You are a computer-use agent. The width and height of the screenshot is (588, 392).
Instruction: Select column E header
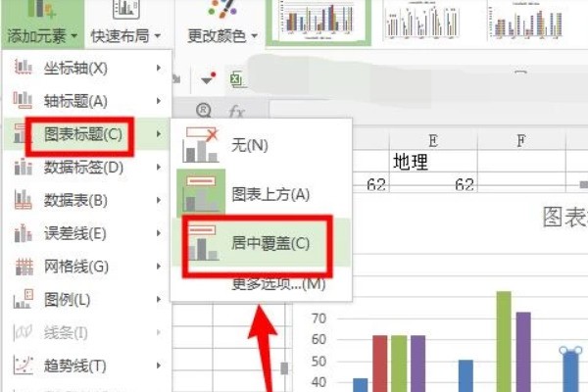pyautogui.click(x=433, y=141)
